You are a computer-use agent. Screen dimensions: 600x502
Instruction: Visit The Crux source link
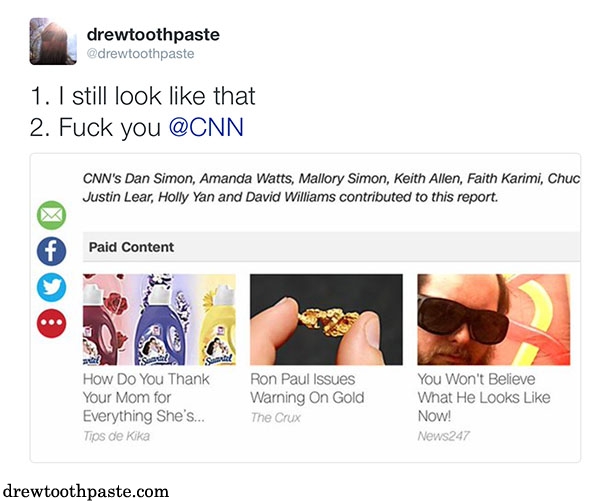276,417
